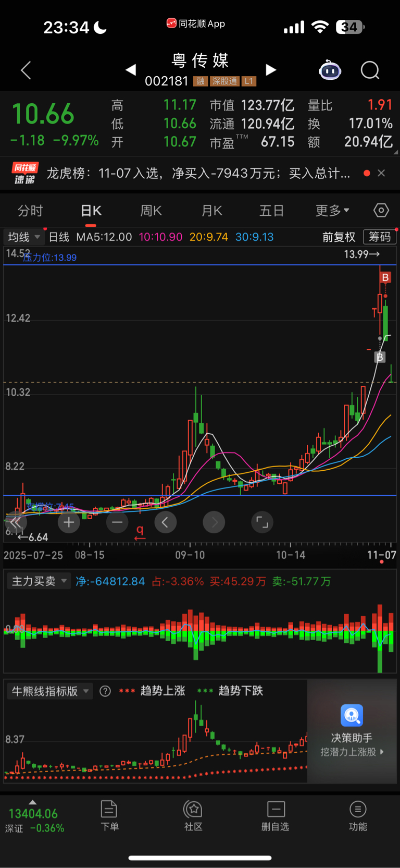Move the chart left with the chevron button
The image size is (400, 868).
pyautogui.click(x=166, y=522)
